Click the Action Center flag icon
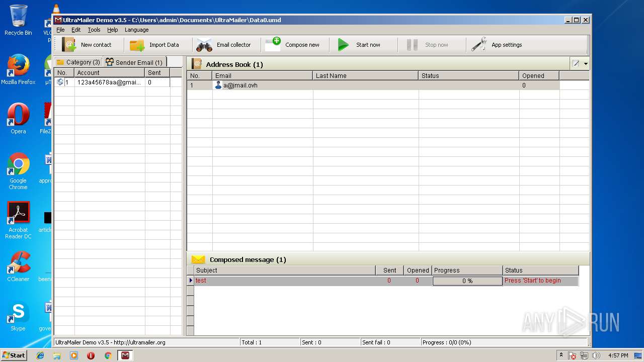 tap(572, 355)
